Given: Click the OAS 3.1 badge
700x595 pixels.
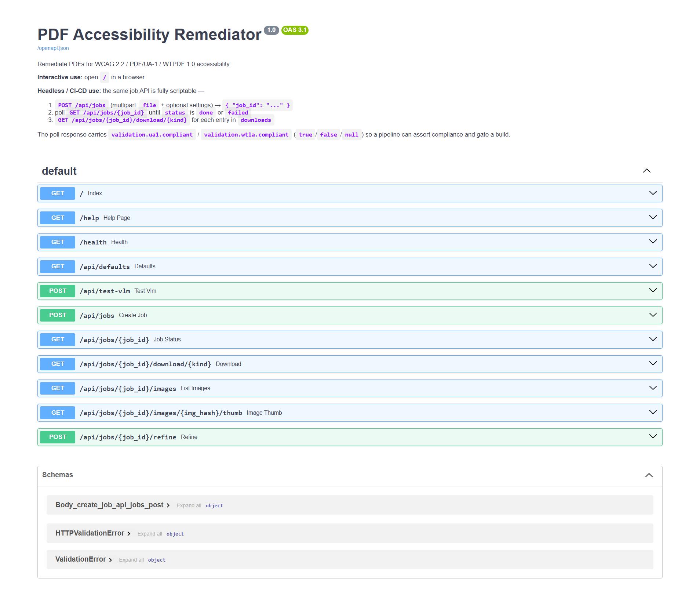Looking at the screenshot, I should tap(295, 30).
